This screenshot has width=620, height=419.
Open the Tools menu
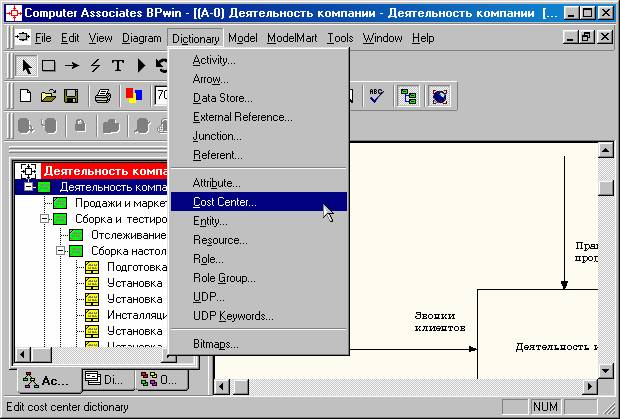340,38
